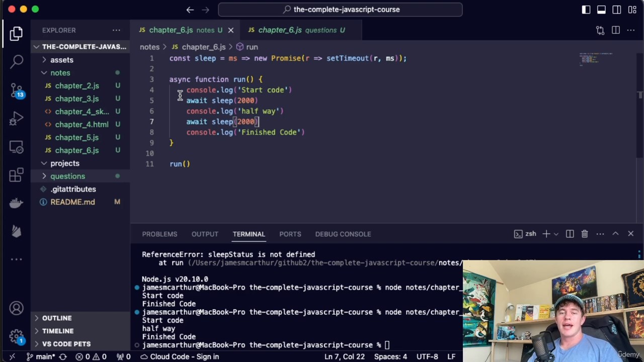644x362 pixels.
Task: Open remote window button in status bar
Action: tap(12, 356)
